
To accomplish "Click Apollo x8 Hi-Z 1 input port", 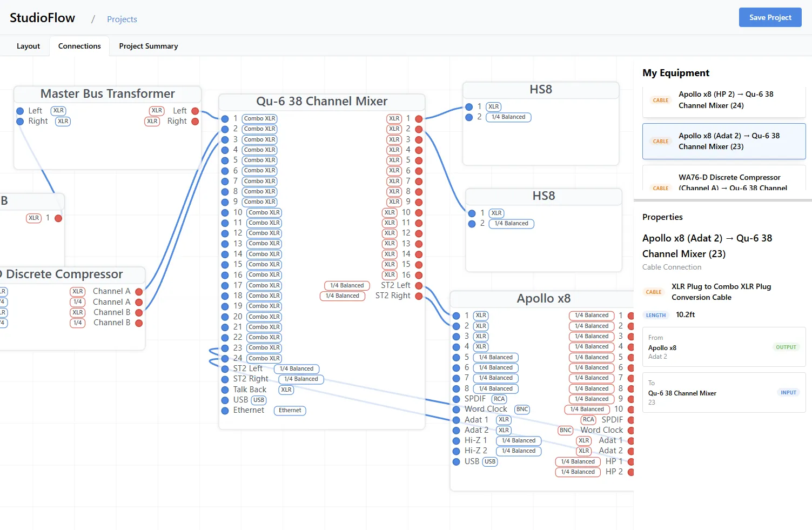I will (x=457, y=441).
